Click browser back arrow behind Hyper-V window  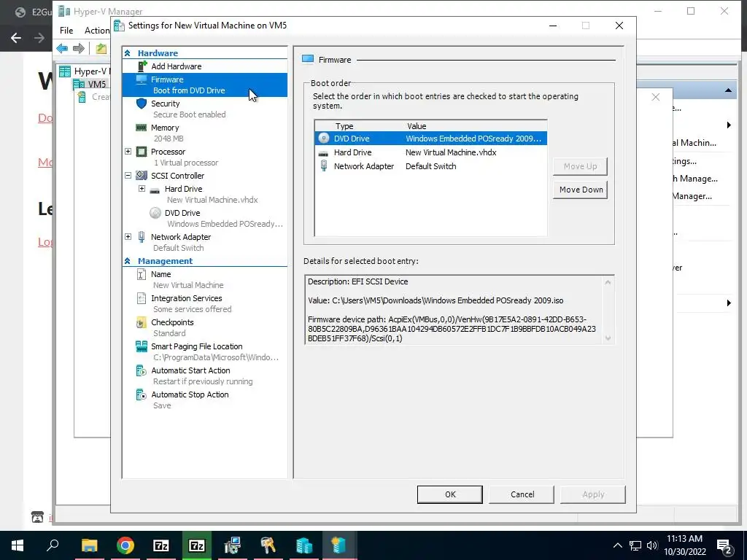[x=16, y=38]
